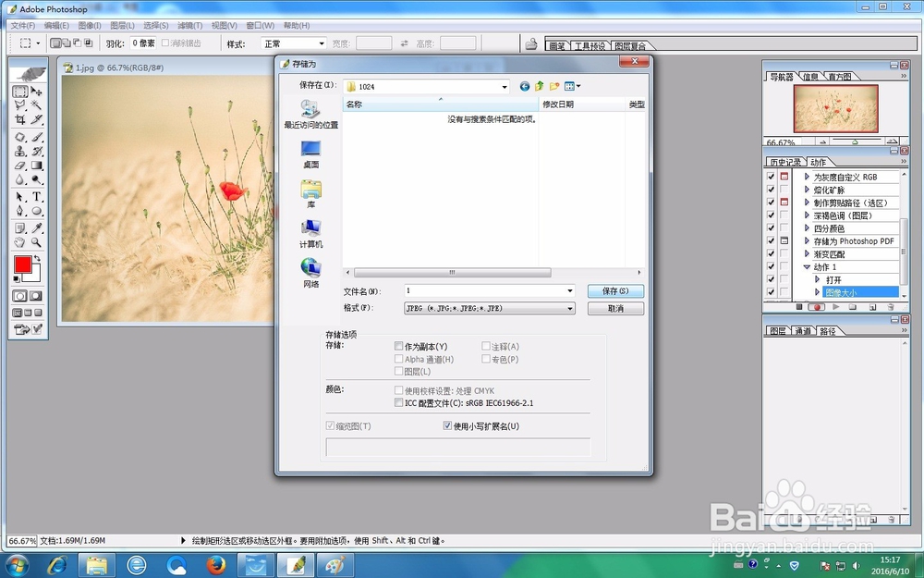Toggle the ICC 配置文件 checkbox

point(399,403)
